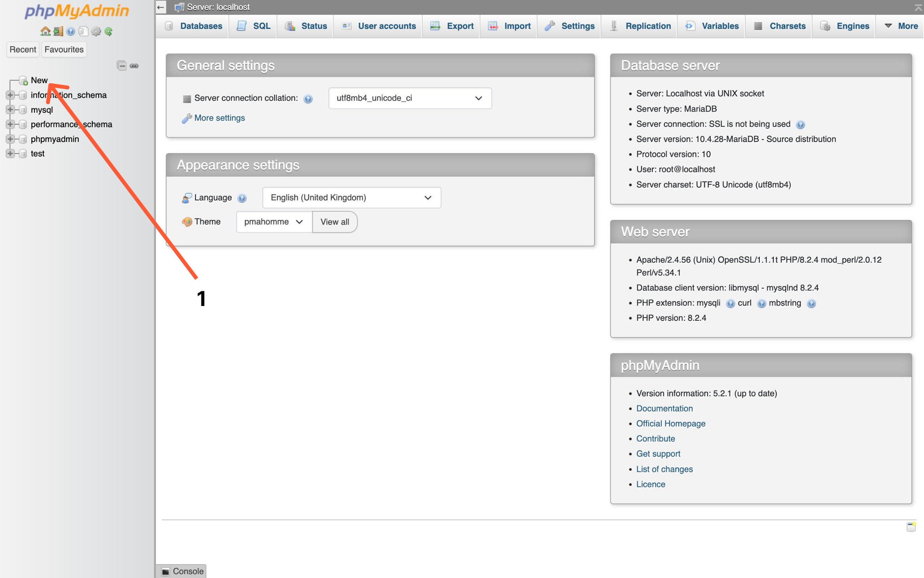Open the Engines tab
This screenshot has width=924, height=578.
(x=845, y=26)
